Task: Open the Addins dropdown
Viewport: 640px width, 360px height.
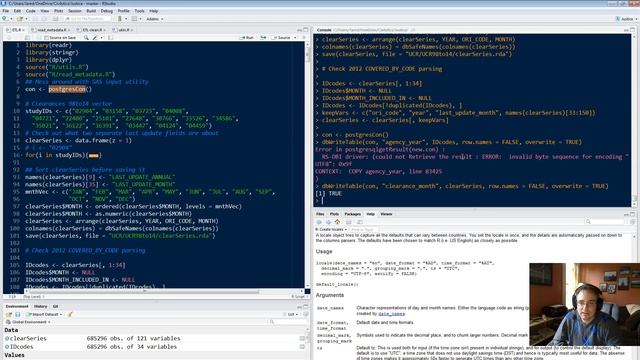Action: coord(155,19)
